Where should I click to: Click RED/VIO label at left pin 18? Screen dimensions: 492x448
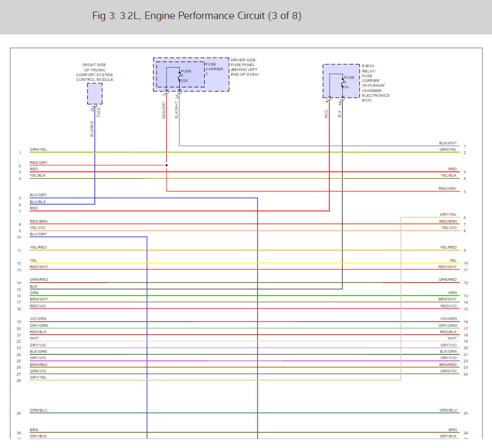pyautogui.click(x=38, y=306)
